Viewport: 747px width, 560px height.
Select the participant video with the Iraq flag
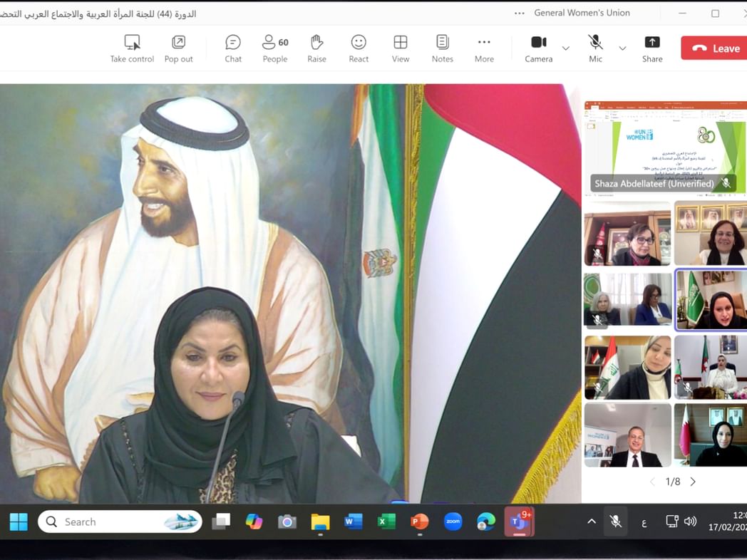[x=628, y=367]
